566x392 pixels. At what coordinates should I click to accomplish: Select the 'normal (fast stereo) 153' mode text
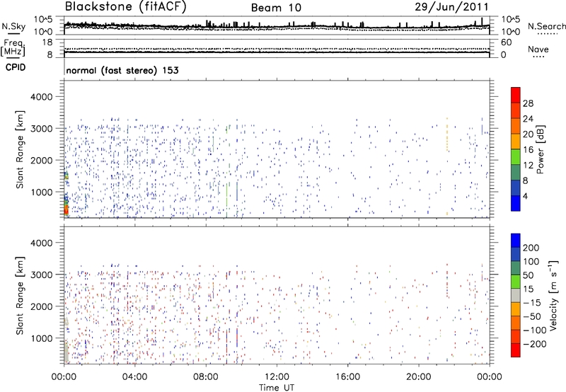[x=122, y=70]
